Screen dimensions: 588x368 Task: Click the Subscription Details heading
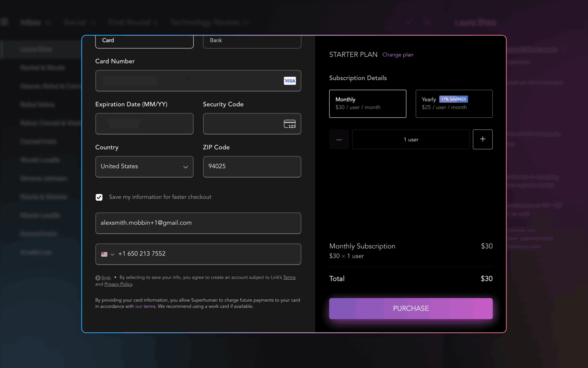pyautogui.click(x=358, y=78)
